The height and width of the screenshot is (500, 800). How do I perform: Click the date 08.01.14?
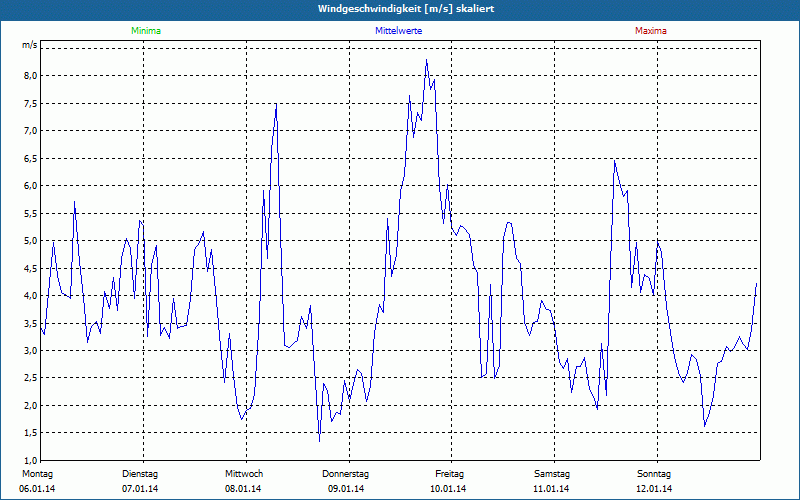tap(243, 489)
